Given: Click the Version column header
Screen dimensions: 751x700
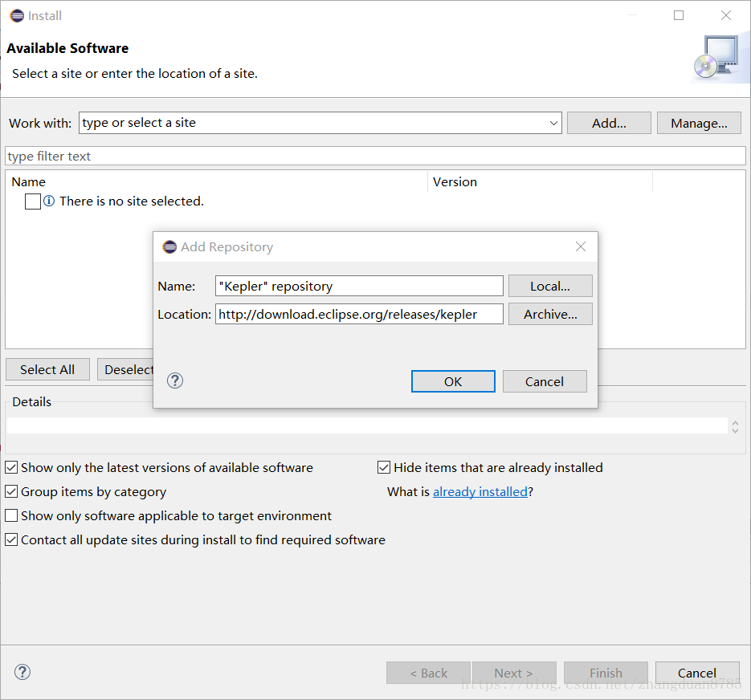Looking at the screenshot, I should coord(541,182).
